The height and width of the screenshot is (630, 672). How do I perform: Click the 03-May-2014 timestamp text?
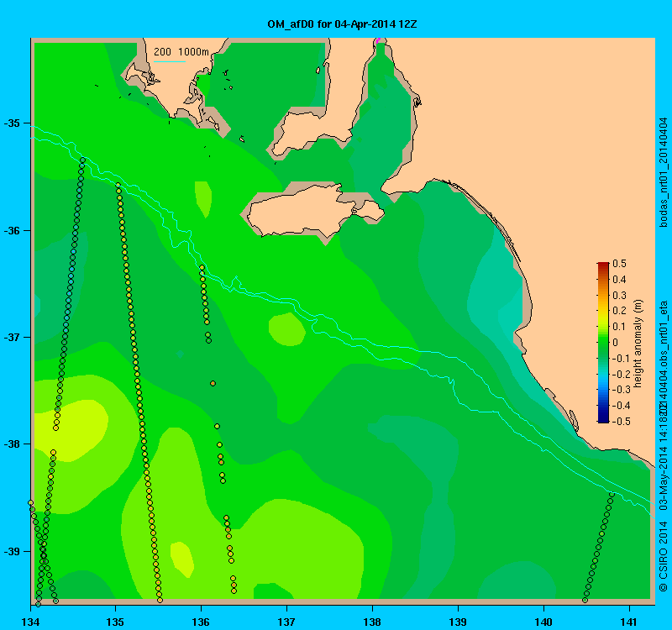click(663, 476)
